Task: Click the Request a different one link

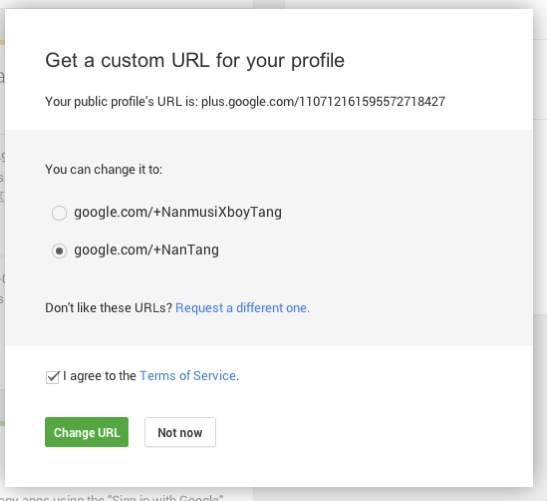Action: pyautogui.click(x=242, y=308)
